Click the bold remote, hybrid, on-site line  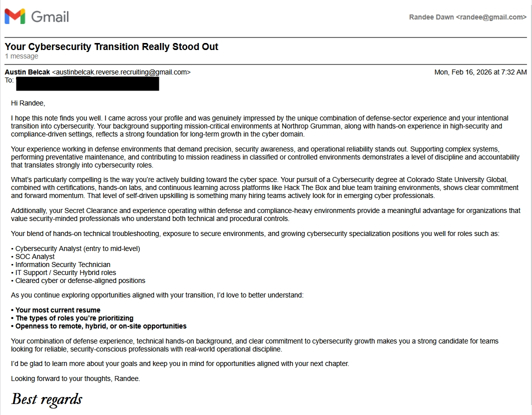click(100, 326)
